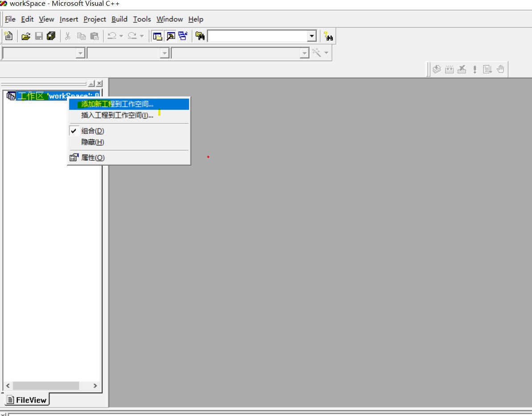This screenshot has height=416, width=532.
Task: Open the Insert menu
Action: (x=69, y=19)
